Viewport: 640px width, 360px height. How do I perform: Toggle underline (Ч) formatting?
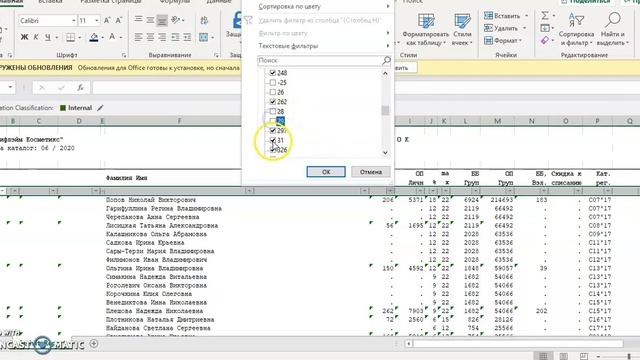click(x=48, y=38)
